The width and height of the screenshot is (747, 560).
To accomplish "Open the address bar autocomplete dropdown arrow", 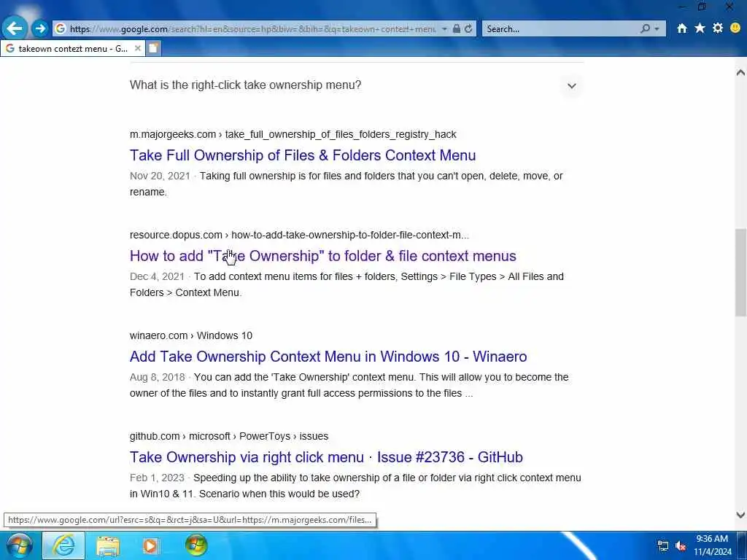I will click(x=444, y=29).
